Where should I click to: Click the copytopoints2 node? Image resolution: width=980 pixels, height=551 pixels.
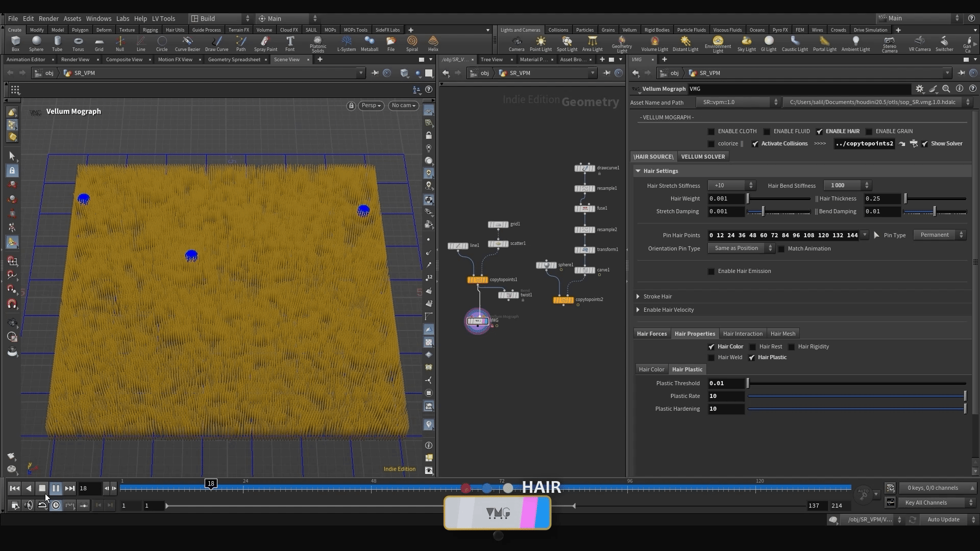[563, 300]
